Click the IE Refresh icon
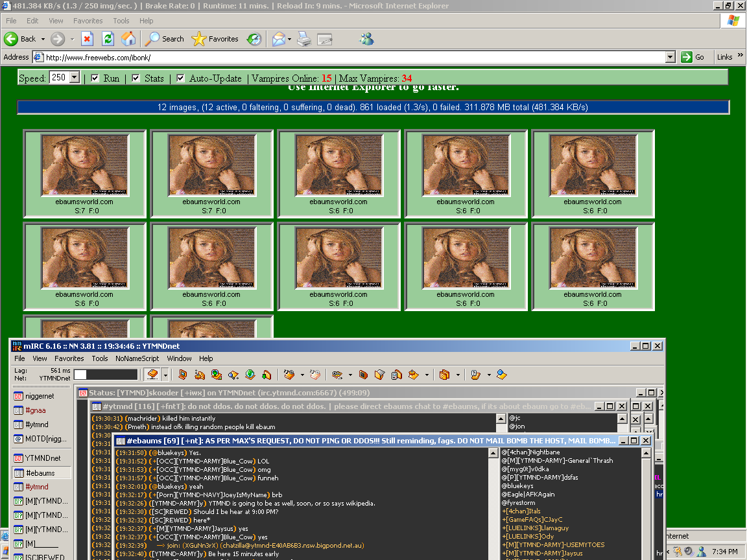Viewport: 747px width, 560px height. point(108,39)
